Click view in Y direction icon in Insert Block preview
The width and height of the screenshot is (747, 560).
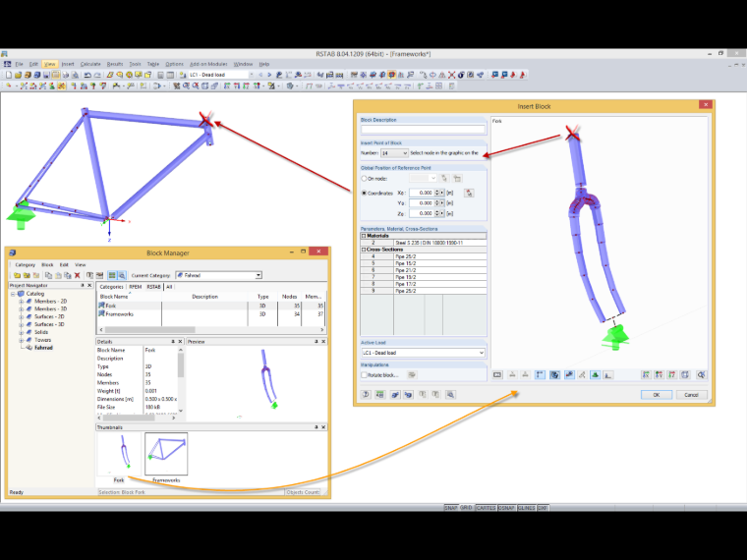click(659, 375)
